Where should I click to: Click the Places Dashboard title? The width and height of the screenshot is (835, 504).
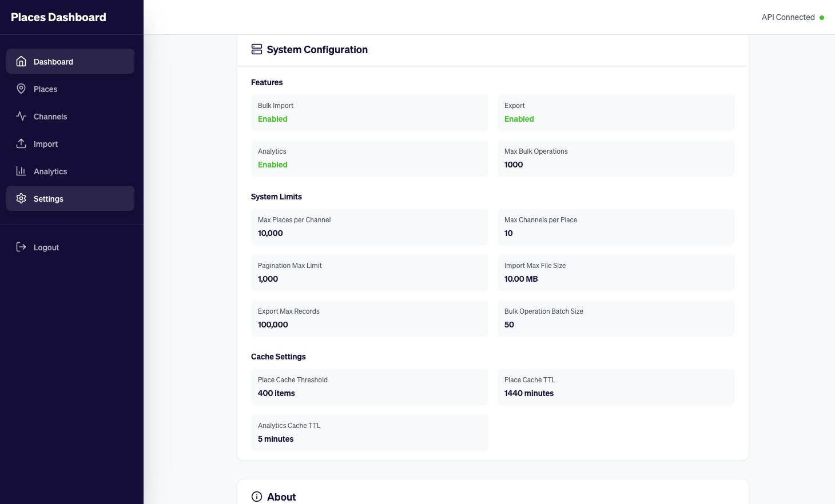coord(58,17)
